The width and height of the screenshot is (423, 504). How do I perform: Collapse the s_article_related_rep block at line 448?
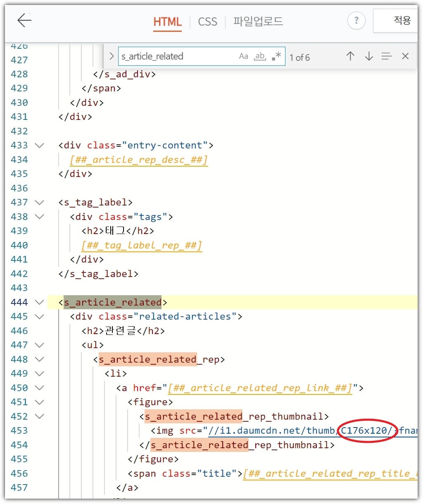(x=39, y=360)
